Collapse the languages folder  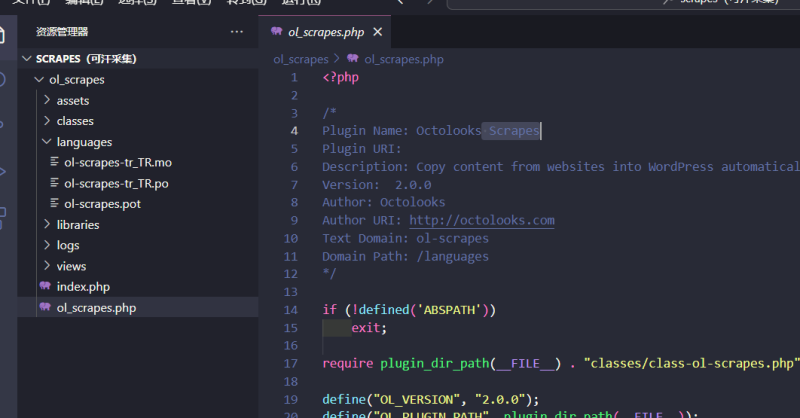(x=47, y=141)
